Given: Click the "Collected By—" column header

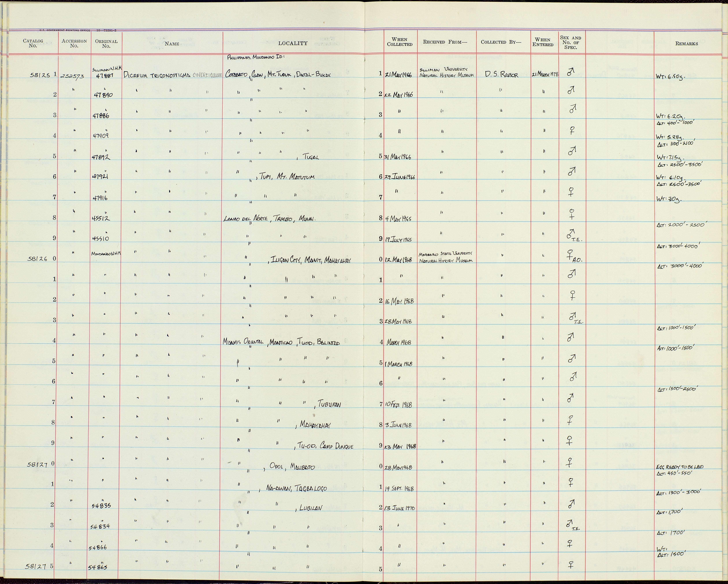Looking at the screenshot, I should 501,42.
